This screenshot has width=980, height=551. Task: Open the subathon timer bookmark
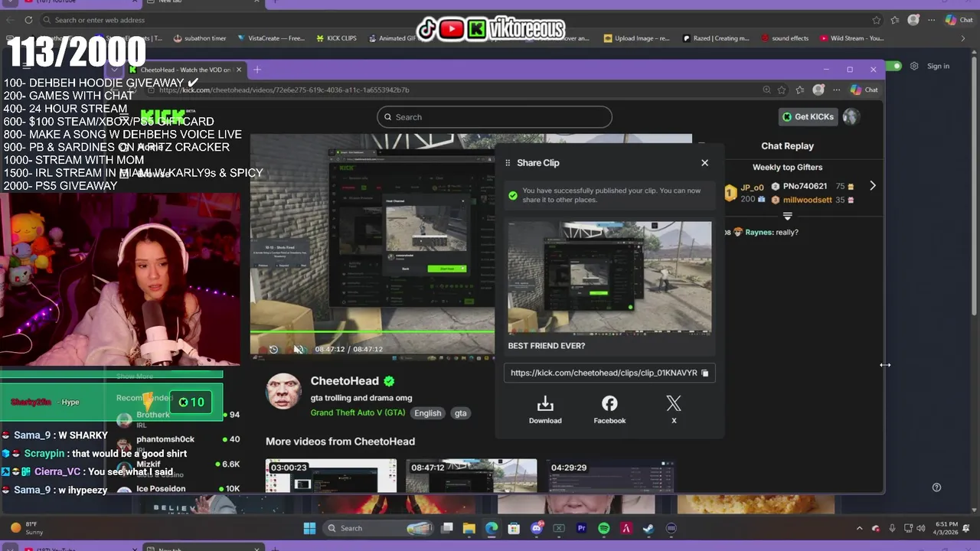[x=200, y=38]
